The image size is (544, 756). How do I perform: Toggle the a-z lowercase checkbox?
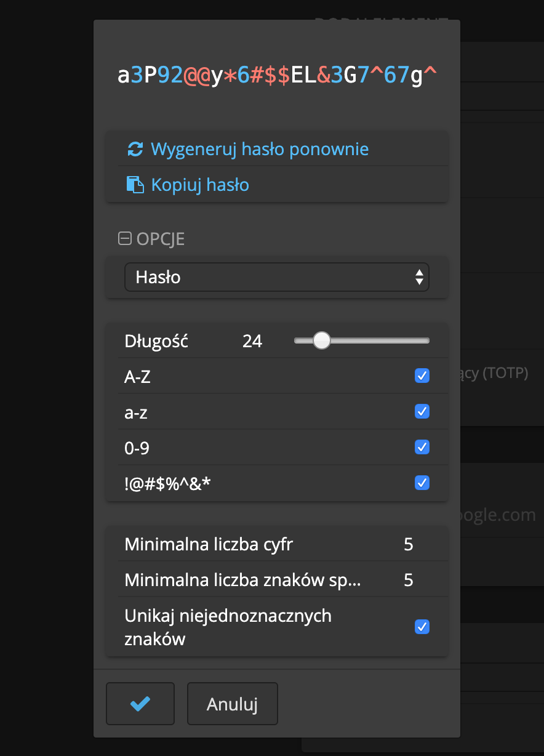click(422, 411)
